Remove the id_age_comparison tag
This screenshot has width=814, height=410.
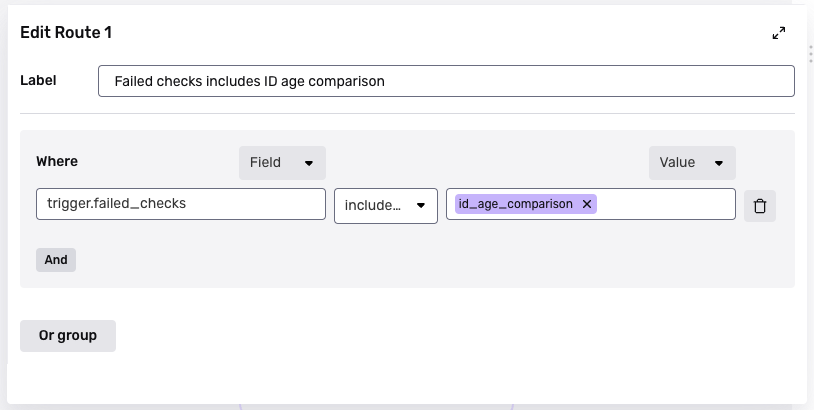coord(587,204)
